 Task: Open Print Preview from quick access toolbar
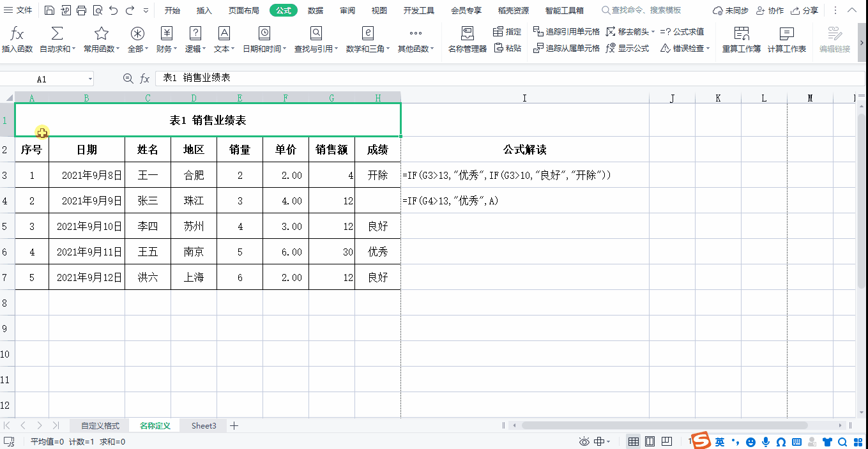(97, 10)
